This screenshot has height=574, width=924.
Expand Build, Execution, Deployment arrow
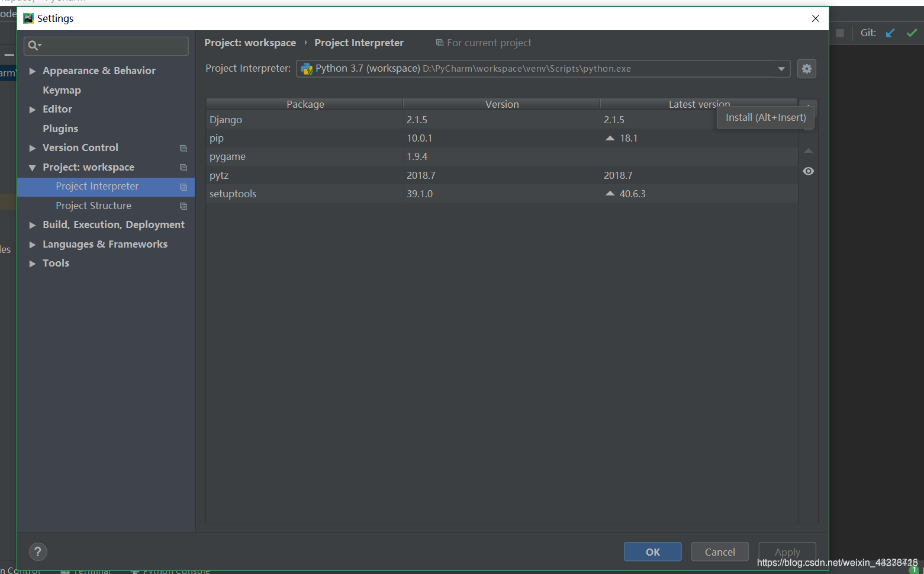click(33, 225)
